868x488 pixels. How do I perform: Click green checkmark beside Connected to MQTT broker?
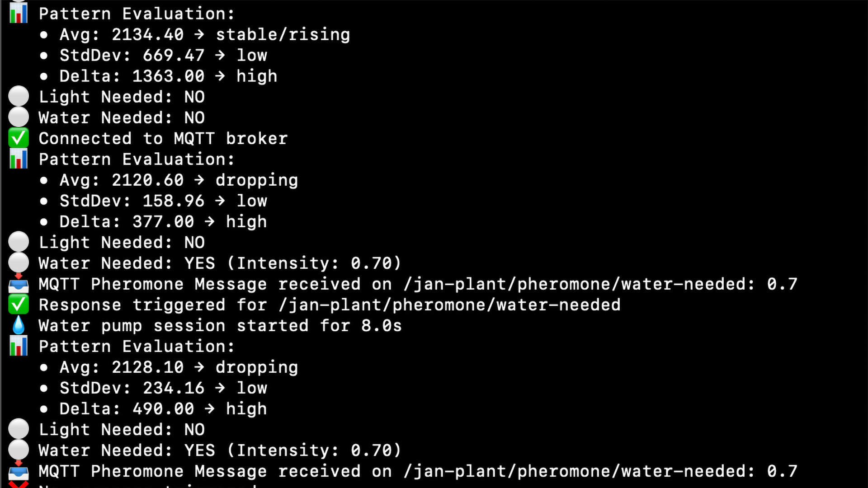pos(19,138)
